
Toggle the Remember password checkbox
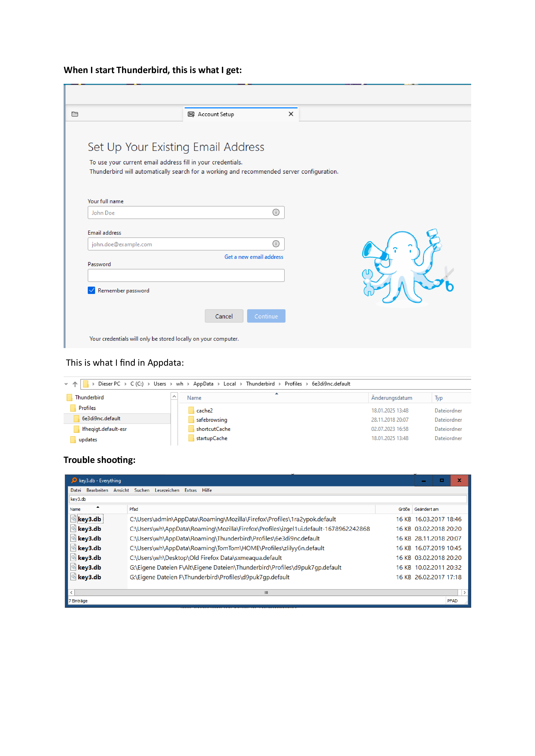click(x=92, y=291)
